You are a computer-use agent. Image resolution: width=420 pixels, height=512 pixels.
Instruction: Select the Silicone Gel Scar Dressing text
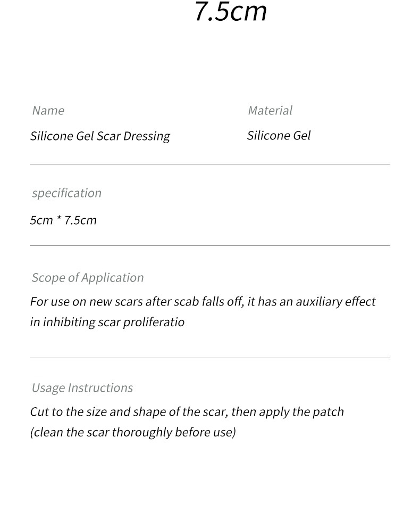pyautogui.click(x=100, y=136)
